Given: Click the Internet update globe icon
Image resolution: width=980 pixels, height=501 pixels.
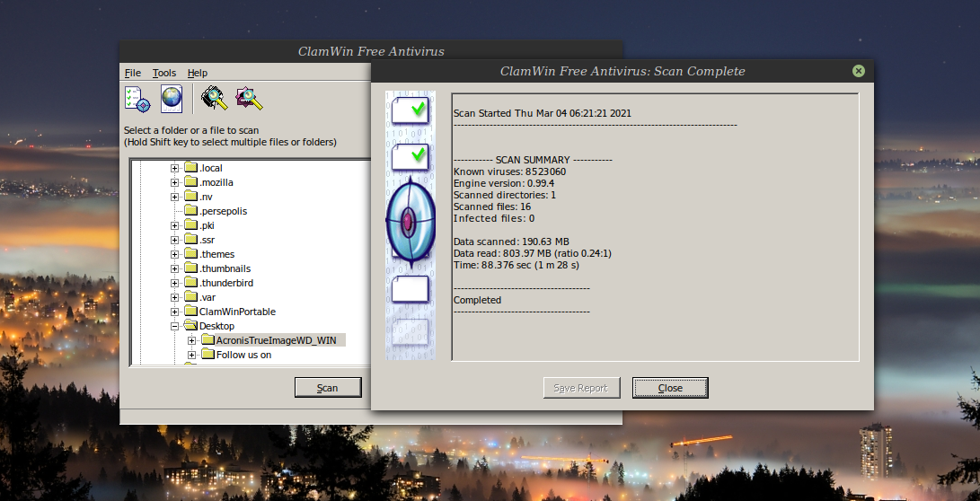Looking at the screenshot, I should 172,99.
